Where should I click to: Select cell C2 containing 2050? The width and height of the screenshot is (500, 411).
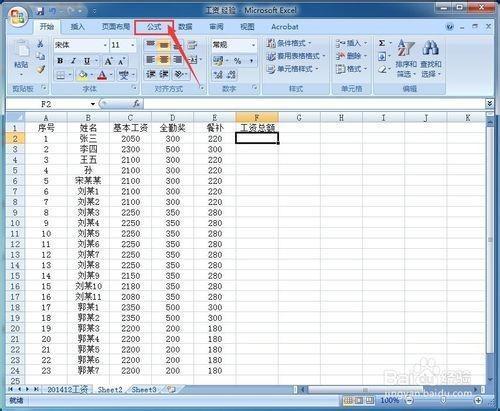[x=130, y=139]
